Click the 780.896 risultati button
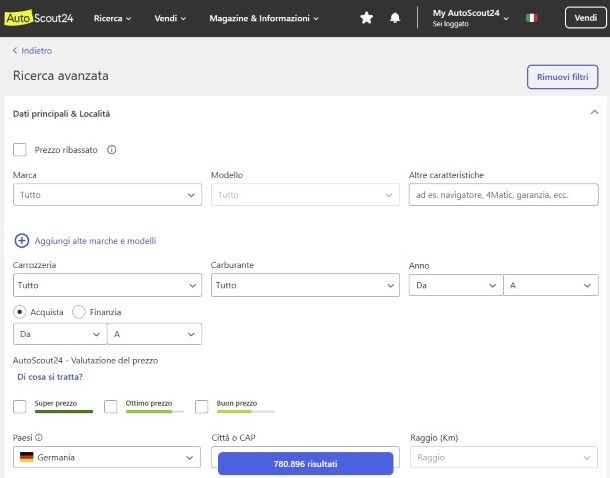The width and height of the screenshot is (610, 478). point(305,464)
